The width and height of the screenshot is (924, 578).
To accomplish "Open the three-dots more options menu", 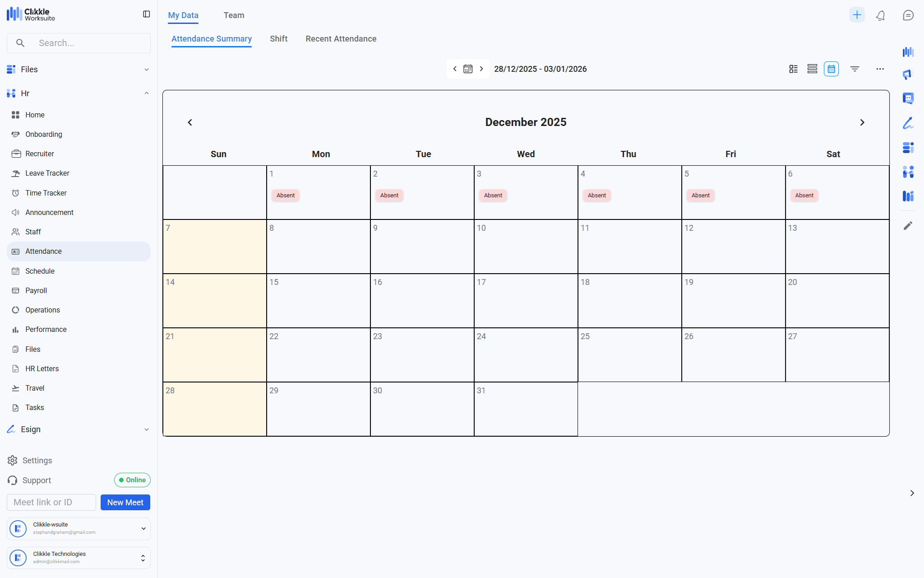I will click(x=880, y=69).
